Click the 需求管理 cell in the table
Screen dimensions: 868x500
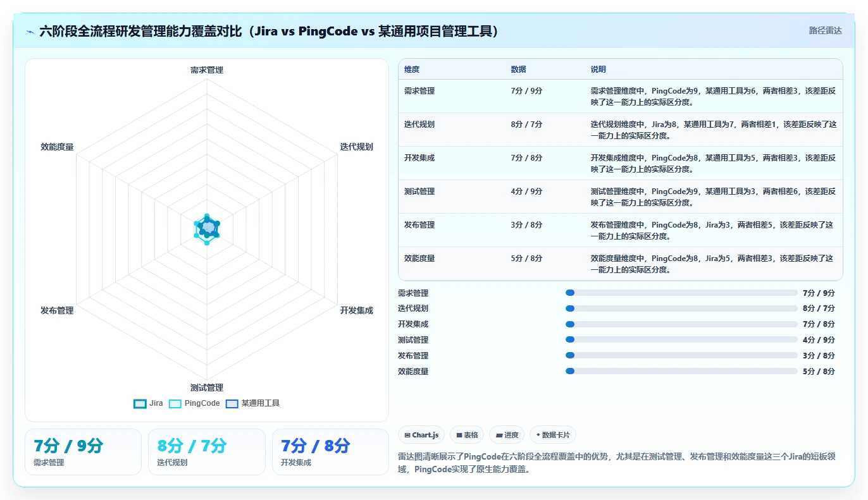coord(419,91)
